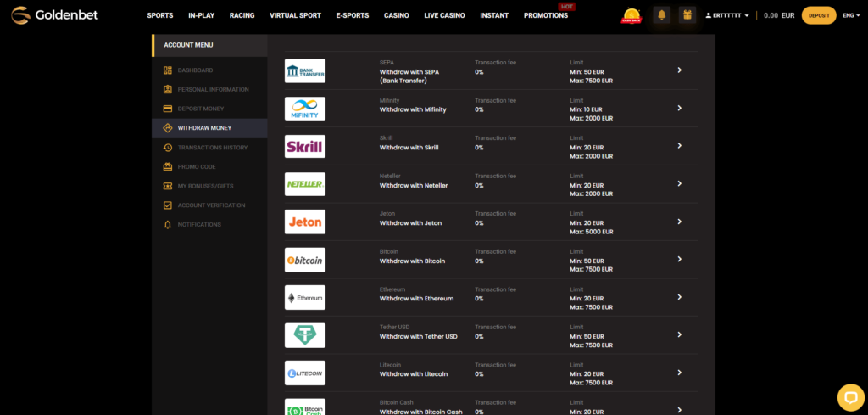This screenshot has width=868, height=415.
Task: Click 'Withdraw with Jeton' text
Action: click(411, 223)
